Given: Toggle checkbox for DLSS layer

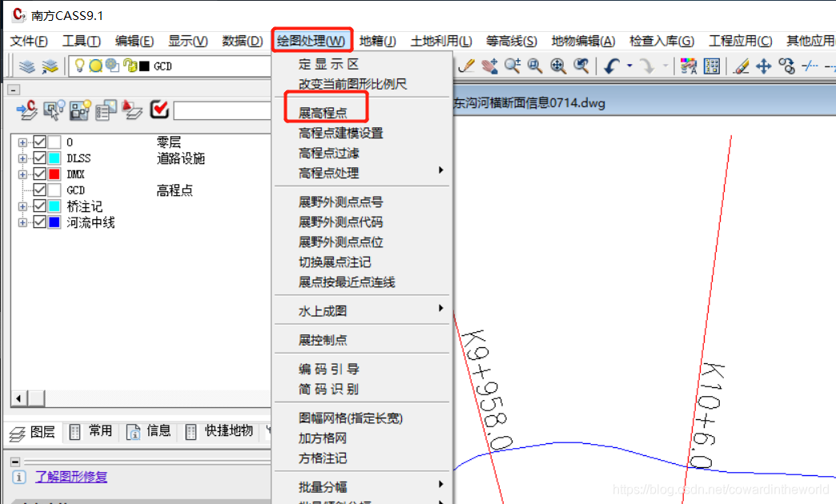Looking at the screenshot, I should (x=39, y=158).
